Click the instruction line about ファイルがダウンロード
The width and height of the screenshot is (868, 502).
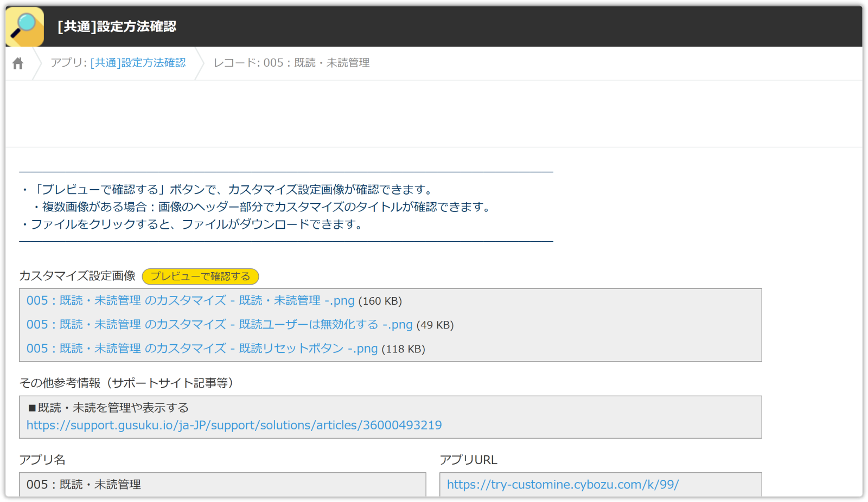point(195,224)
